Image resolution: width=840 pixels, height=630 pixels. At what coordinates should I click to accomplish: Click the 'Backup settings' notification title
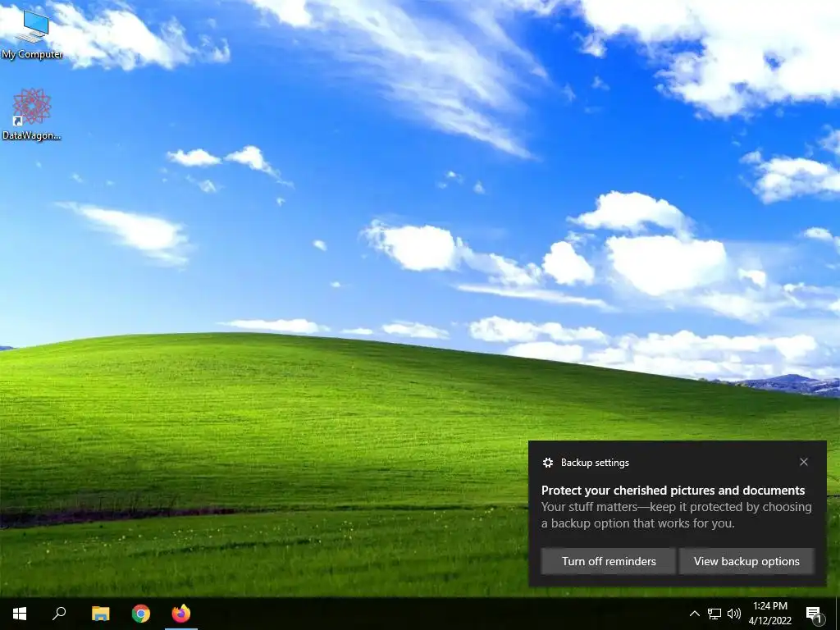[595, 463]
